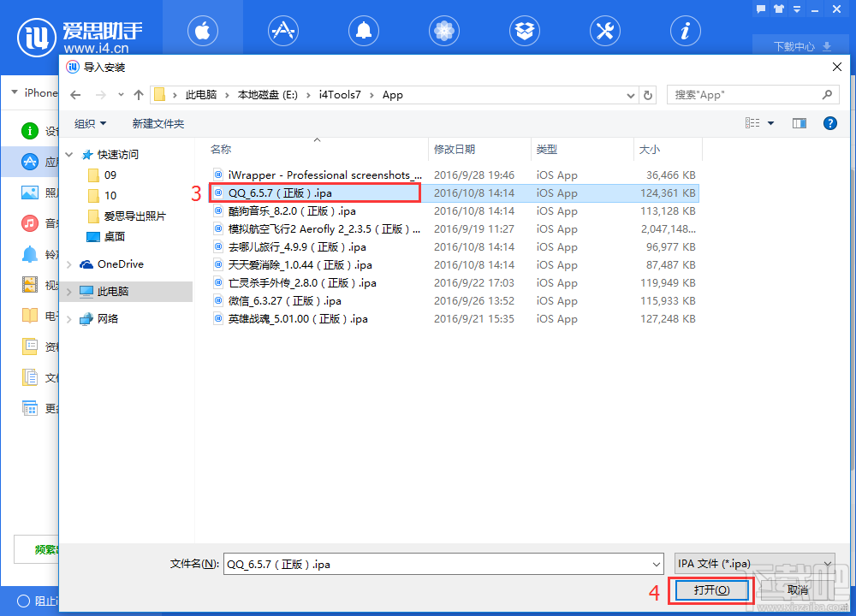This screenshot has width=856, height=616.
Task: Open IPA file type filter dropdown
Action: (755, 564)
